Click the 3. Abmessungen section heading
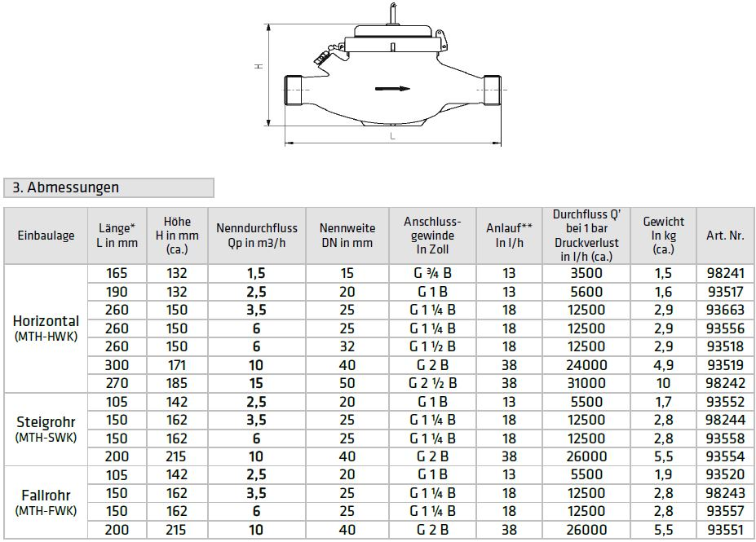 (x=65, y=187)
